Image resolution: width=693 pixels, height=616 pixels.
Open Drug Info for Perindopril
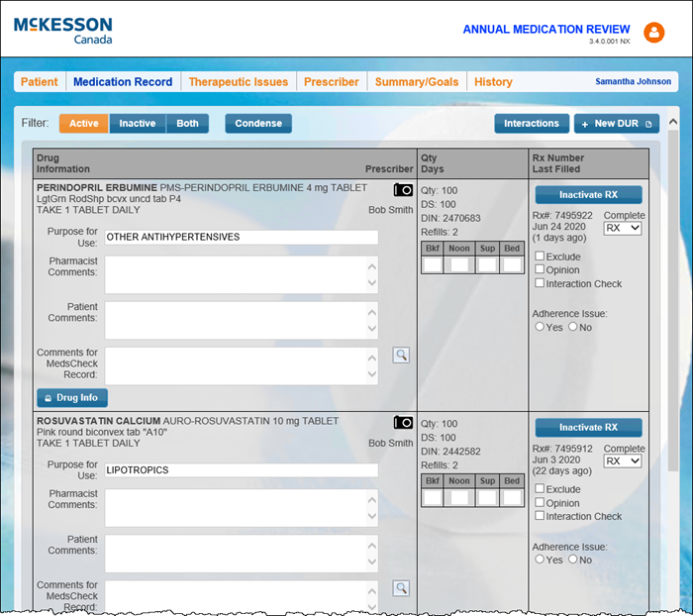[71, 398]
